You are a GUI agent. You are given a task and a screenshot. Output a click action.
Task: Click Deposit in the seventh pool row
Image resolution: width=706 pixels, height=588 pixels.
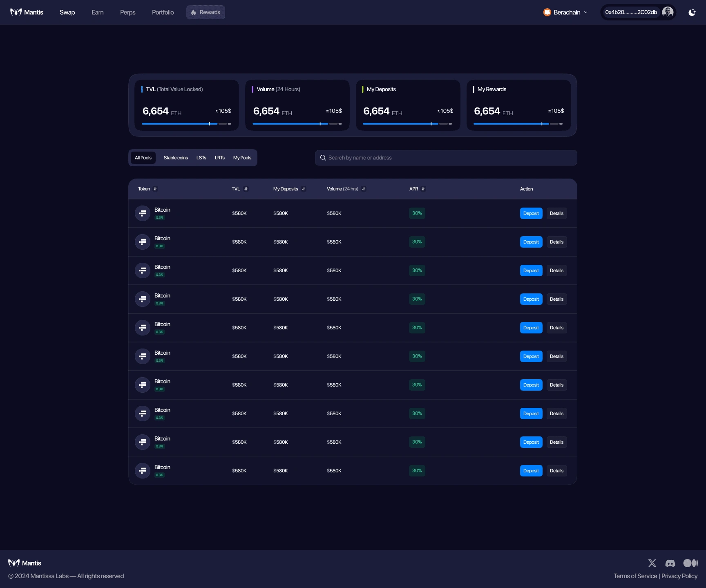[531, 385]
